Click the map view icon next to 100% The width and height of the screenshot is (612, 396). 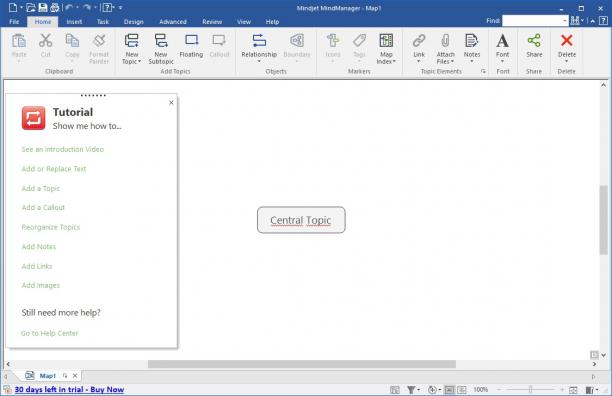(449, 389)
